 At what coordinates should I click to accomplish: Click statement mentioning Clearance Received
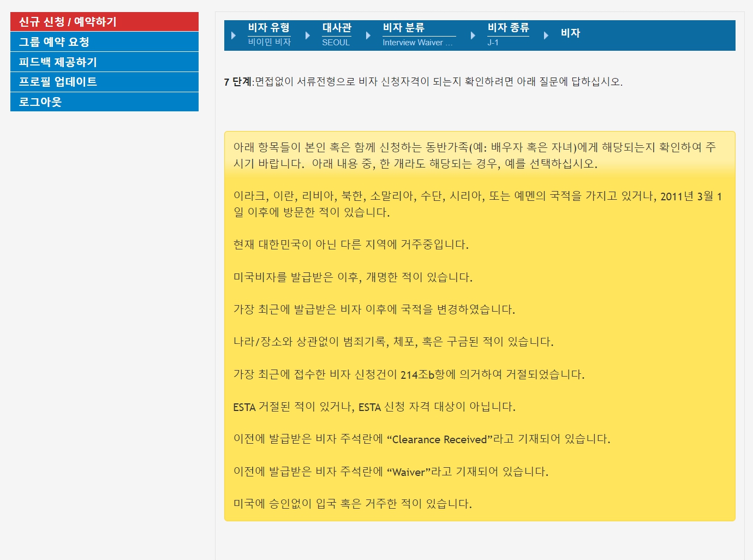422,439
